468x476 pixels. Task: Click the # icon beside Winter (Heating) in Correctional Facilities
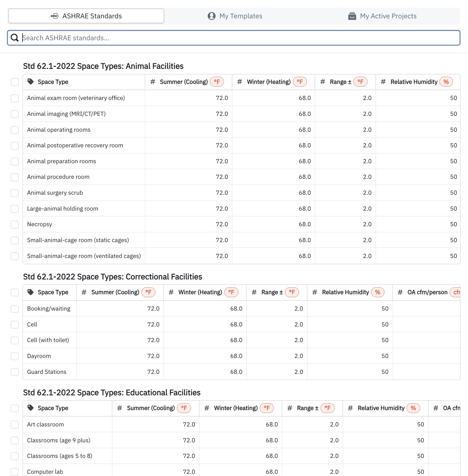(171, 292)
